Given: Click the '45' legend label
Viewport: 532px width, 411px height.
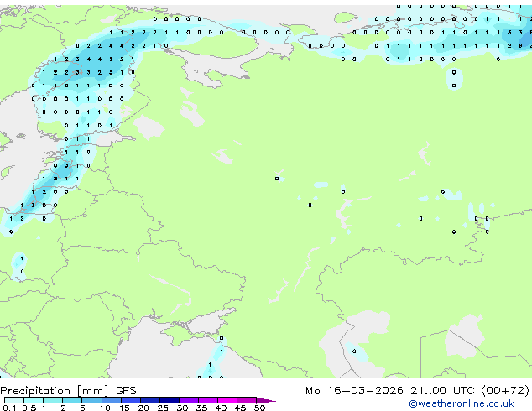Looking at the screenshot, I should 240,408.
